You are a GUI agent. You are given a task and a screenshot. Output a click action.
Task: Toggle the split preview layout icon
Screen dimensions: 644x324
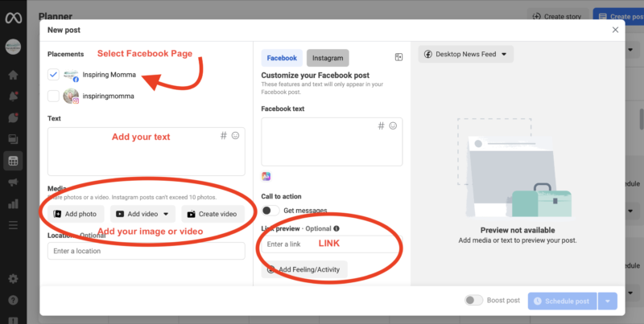pos(398,57)
